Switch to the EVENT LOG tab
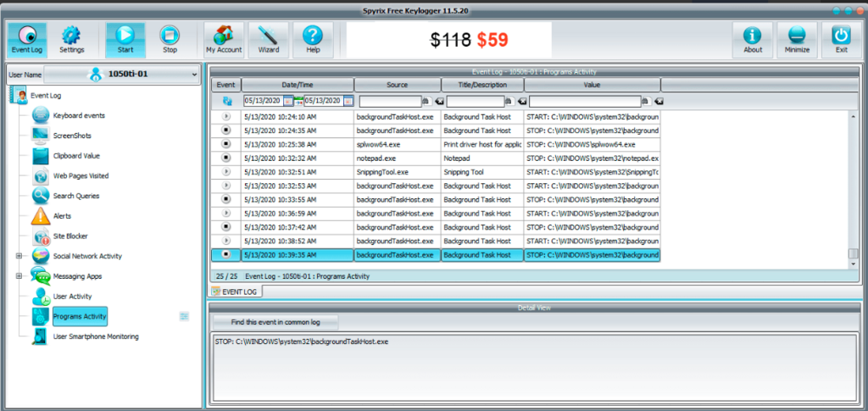Image resolution: width=868 pixels, height=411 pixels. [x=236, y=292]
